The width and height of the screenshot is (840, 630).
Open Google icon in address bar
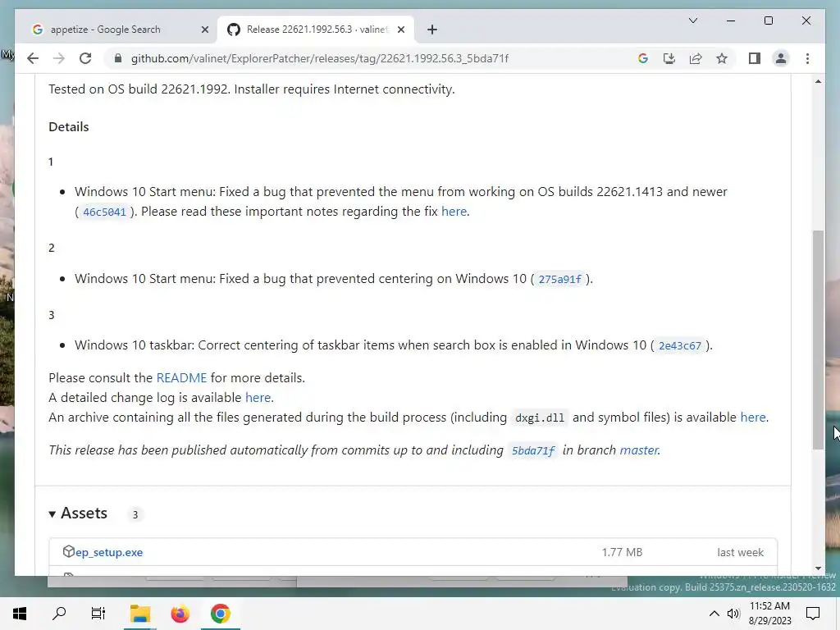643,58
